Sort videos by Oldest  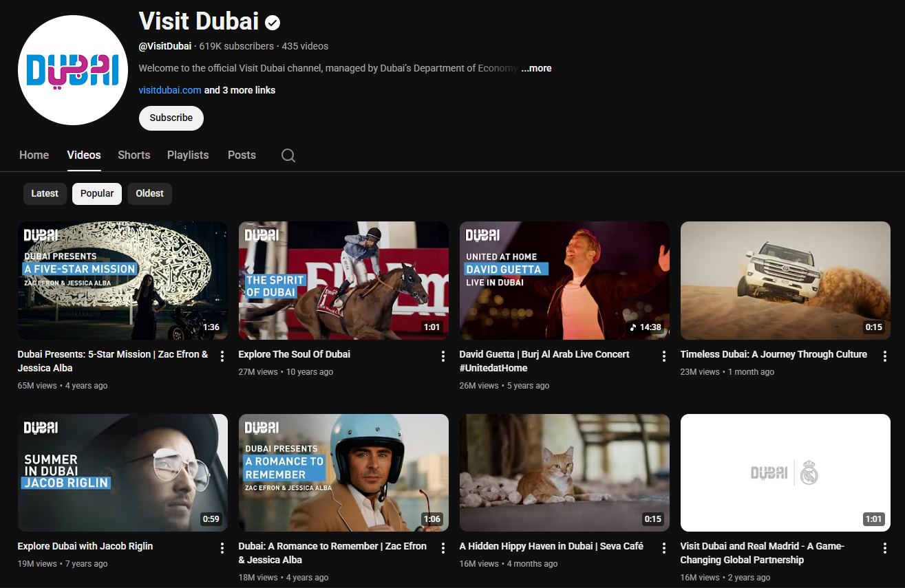(x=149, y=194)
